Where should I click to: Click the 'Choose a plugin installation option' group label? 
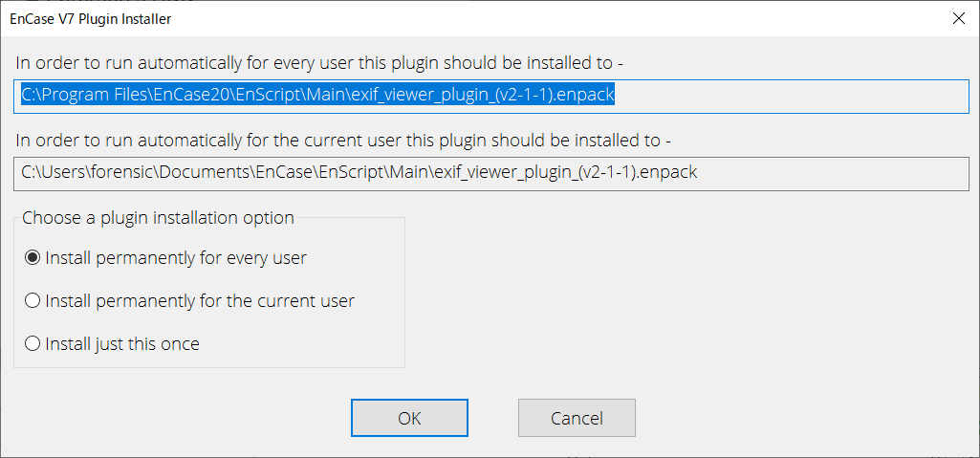(158, 217)
